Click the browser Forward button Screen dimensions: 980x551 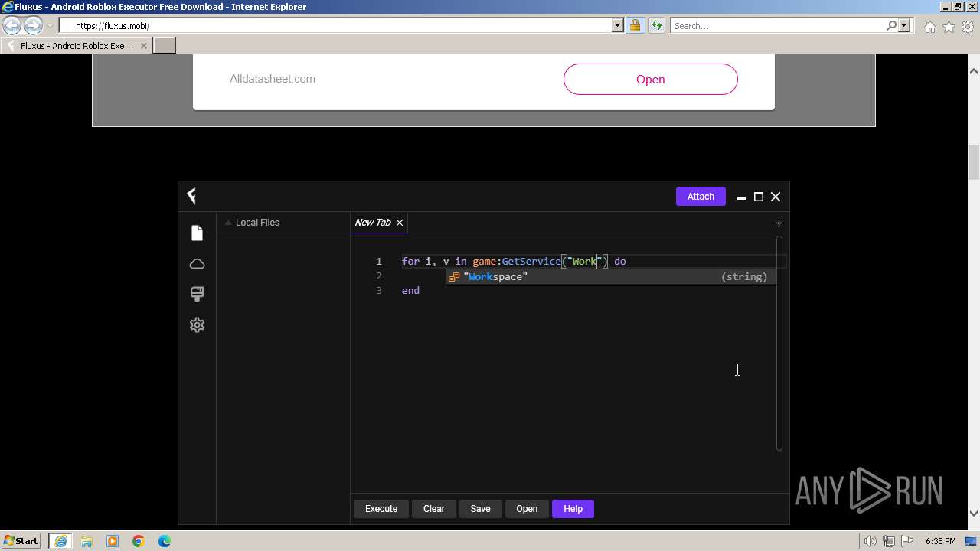tap(33, 26)
